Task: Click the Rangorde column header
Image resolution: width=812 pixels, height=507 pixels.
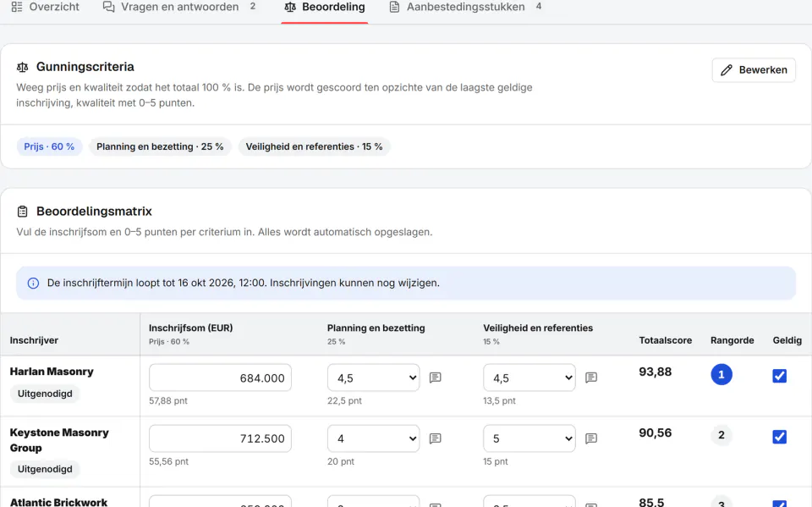Action: point(732,340)
